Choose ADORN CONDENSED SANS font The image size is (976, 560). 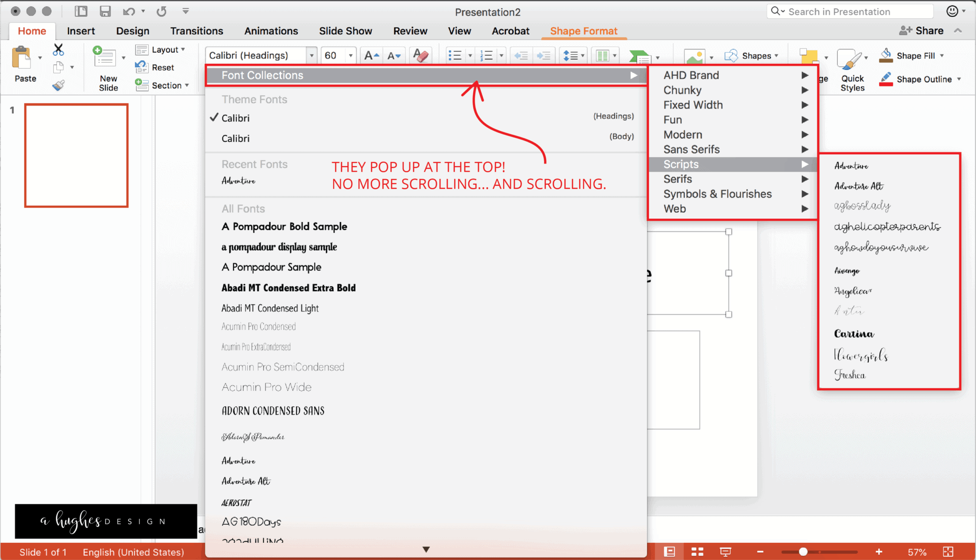pos(273,410)
